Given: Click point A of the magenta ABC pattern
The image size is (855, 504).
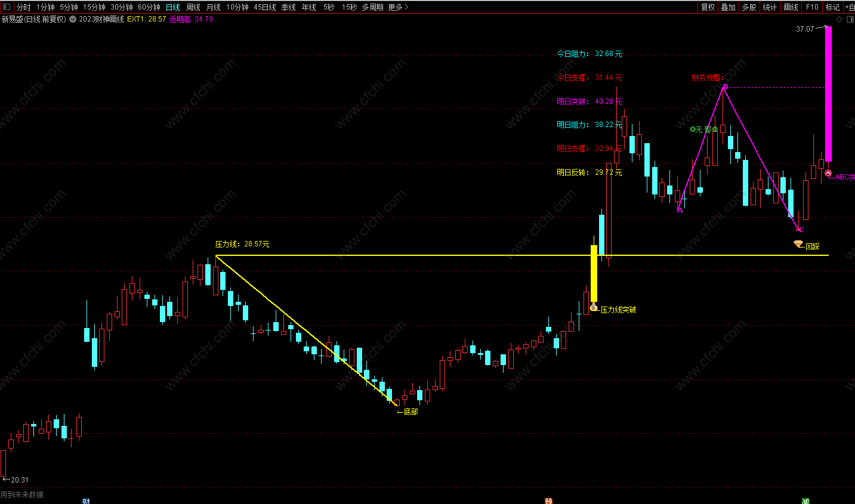Looking at the screenshot, I should [680, 209].
